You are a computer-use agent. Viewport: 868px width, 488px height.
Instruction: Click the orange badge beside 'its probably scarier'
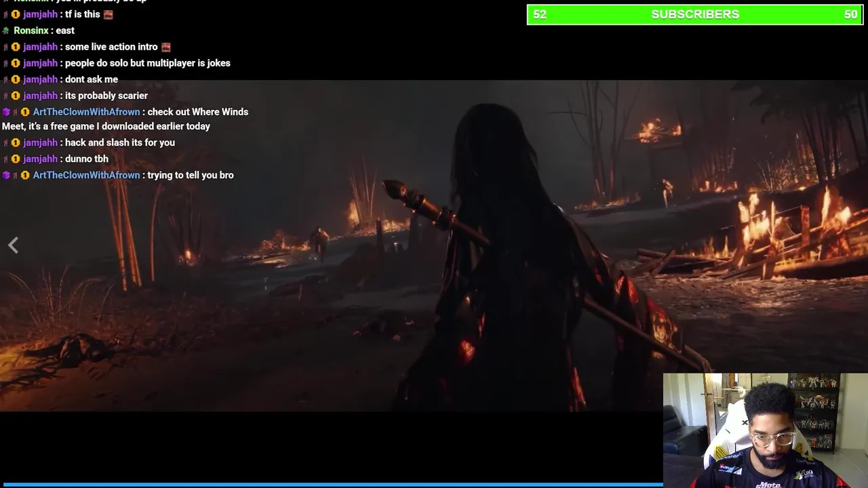tap(16, 96)
